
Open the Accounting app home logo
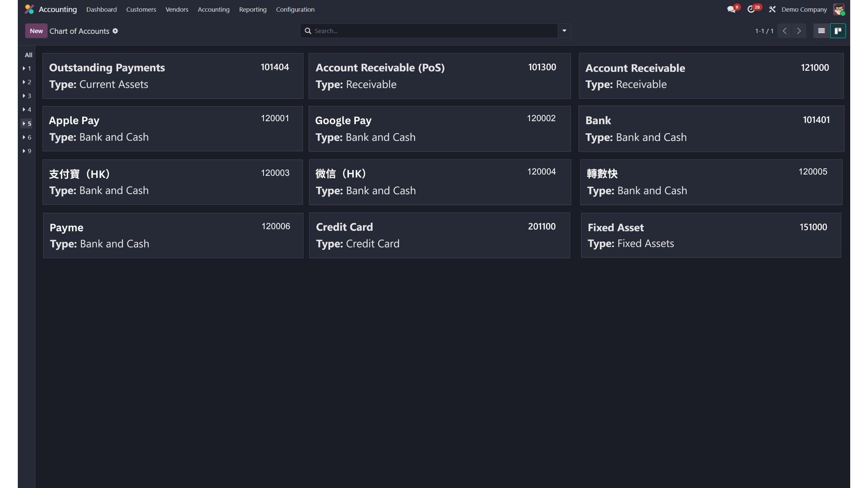(29, 9)
